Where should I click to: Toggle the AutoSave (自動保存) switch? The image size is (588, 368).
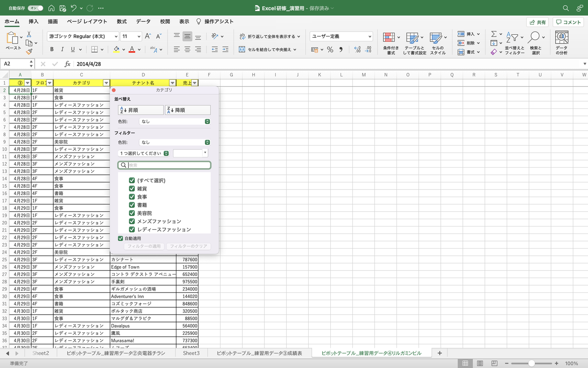click(35, 8)
